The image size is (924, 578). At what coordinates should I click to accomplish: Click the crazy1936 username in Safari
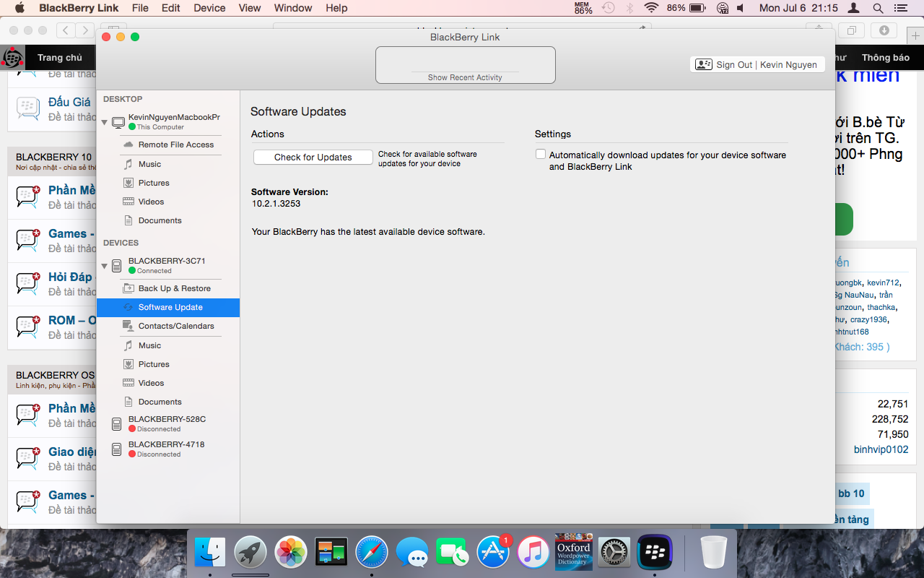868,319
